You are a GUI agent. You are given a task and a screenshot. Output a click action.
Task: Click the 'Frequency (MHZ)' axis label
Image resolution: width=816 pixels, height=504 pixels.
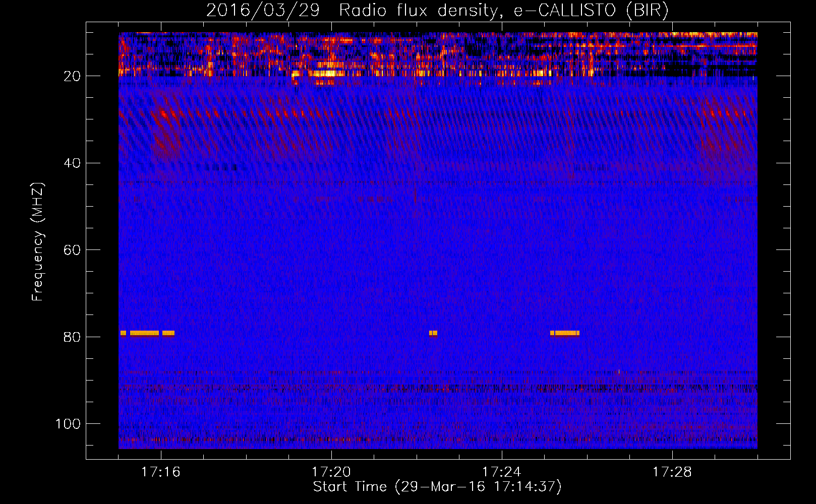(x=38, y=242)
